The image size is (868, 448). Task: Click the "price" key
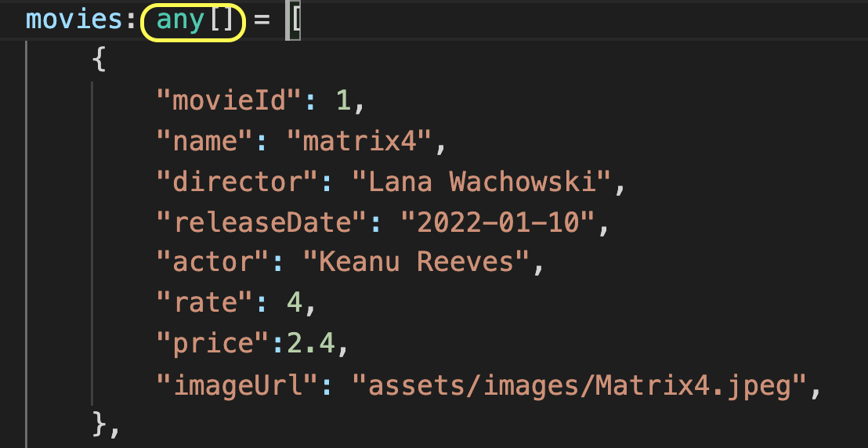pyautogui.click(x=212, y=344)
